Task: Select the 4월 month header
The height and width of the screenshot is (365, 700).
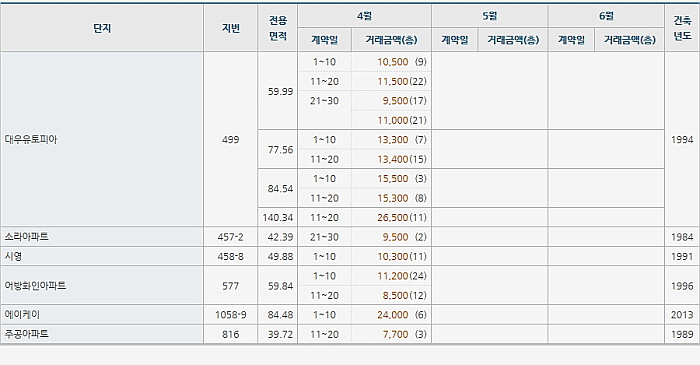Action: (364, 16)
